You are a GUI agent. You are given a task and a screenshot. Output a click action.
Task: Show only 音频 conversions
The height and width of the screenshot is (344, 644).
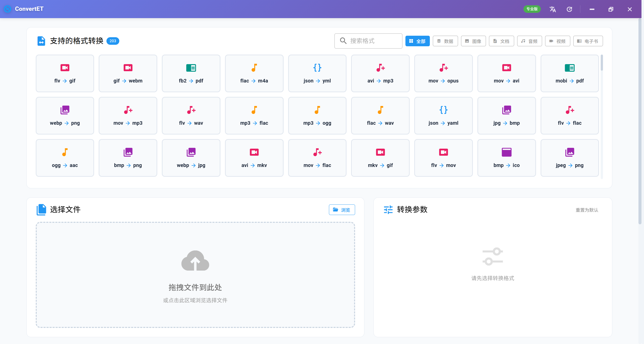tap(529, 41)
